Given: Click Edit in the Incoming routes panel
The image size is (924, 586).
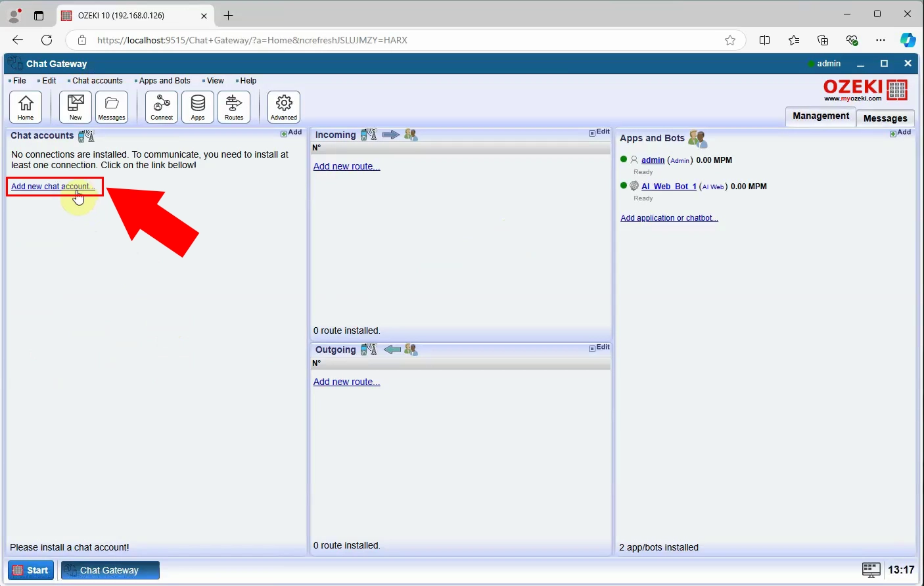Looking at the screenshot, I should pyautogui.click(x=599, y=132).
